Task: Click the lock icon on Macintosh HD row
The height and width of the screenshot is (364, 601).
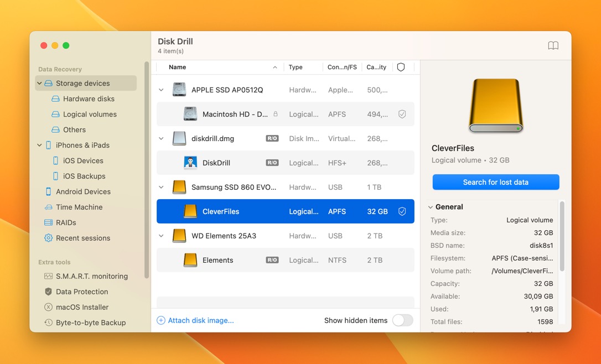Action: pyautogui.click(x=276, y=114)
